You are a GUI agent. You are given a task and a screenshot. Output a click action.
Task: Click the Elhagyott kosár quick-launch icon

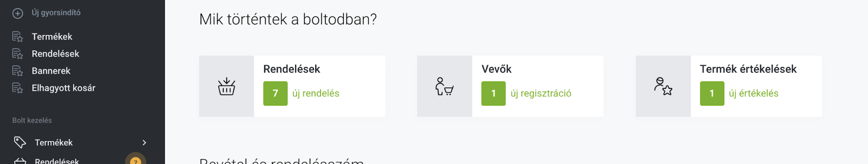[x=17, y=88]
